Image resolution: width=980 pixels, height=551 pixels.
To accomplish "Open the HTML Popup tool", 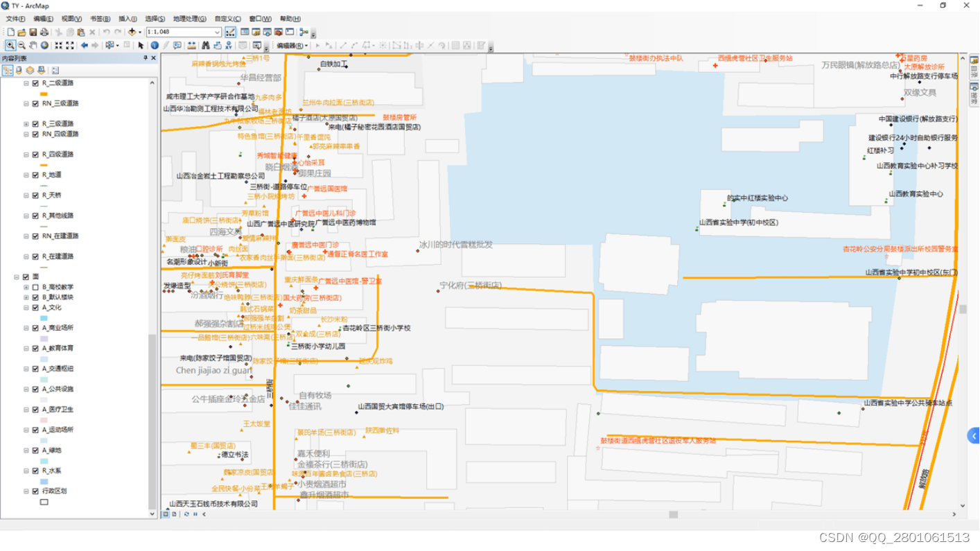I will coord(177,46).
